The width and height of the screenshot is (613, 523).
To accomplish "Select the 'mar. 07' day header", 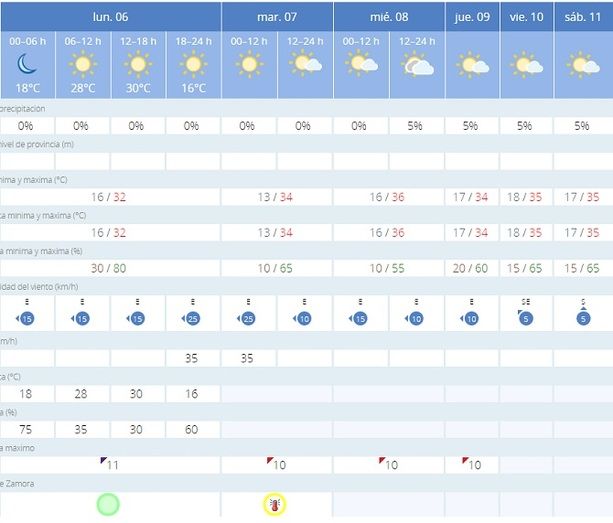I will click(x=277, y=16).
